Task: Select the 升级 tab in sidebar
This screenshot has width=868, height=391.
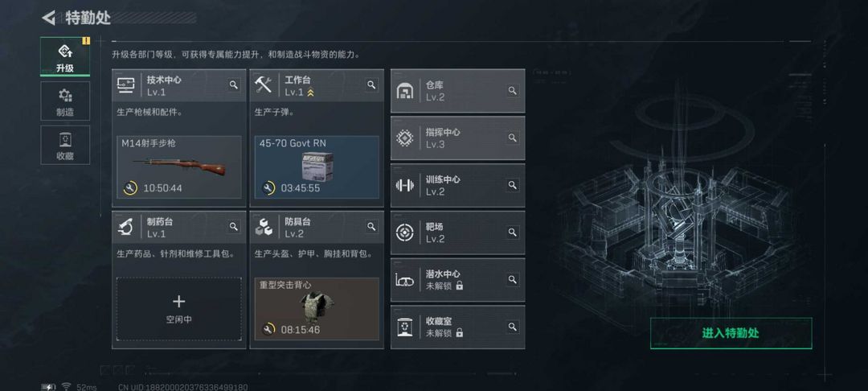Action: point(65,57)
